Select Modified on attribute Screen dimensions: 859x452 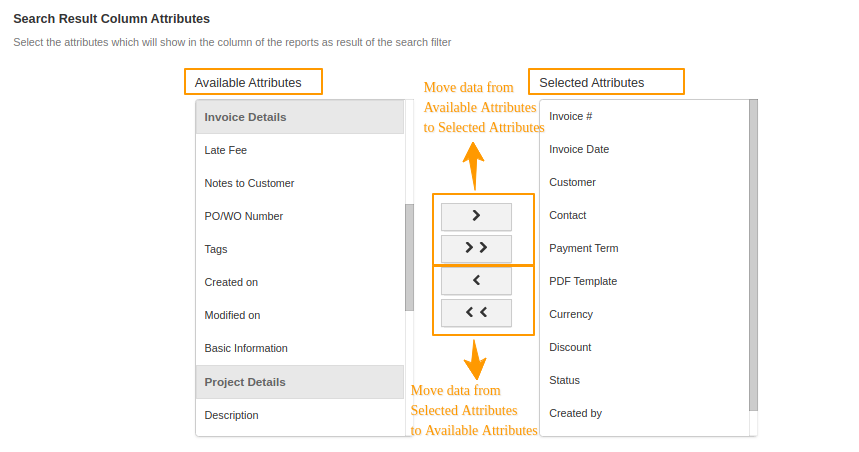(232, 315)
